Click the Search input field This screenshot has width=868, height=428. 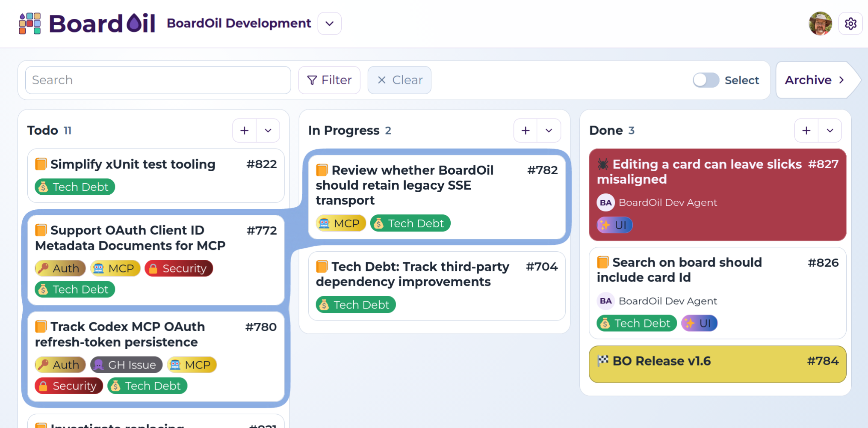click(x=158, y=80)
